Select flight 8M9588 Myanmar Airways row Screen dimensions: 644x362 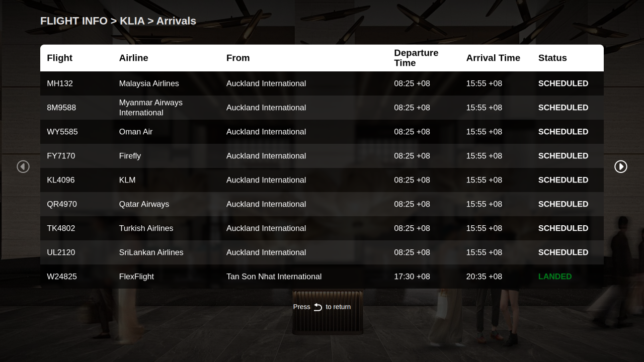pos(322,108)
